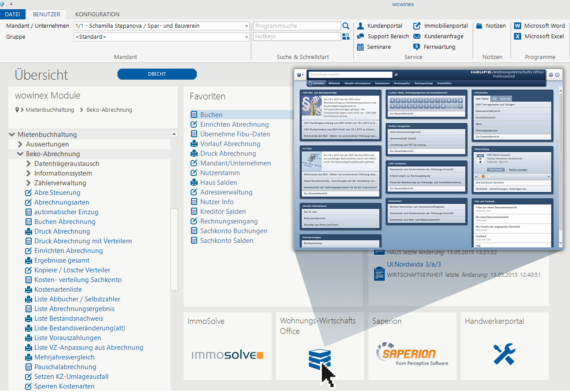
Task: Open the Gruppe Standard dropdown
Action: pyautogui.click(x=246, y=37)
